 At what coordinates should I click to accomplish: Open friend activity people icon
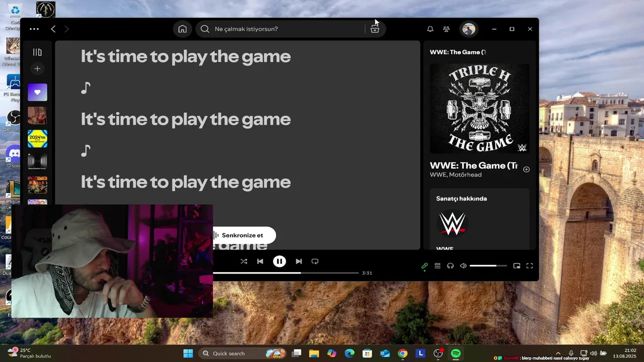click(x=446, y=29)
